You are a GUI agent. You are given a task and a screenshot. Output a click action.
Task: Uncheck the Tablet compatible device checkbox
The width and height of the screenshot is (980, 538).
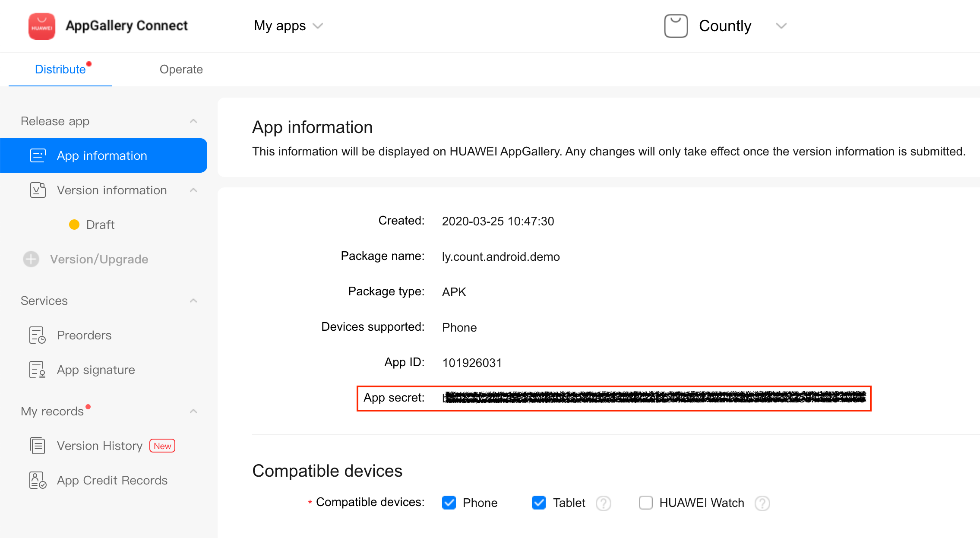(x=539, y=503)
